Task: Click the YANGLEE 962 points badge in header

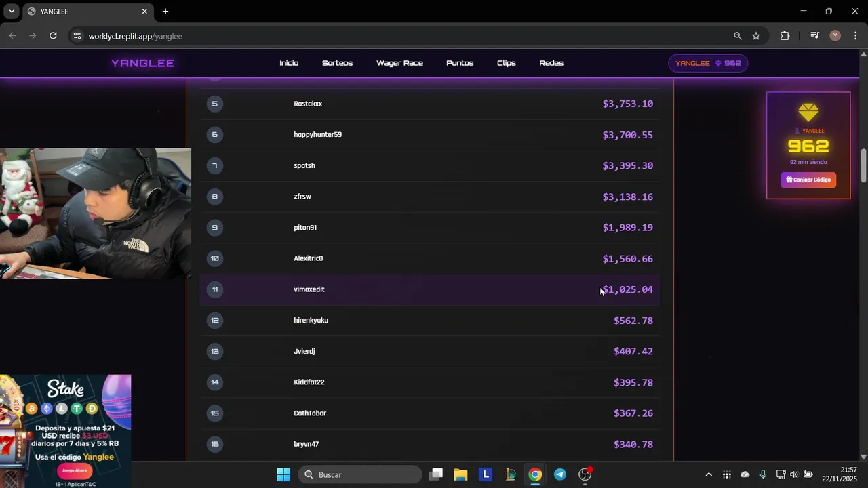Action: coord(708,63)
